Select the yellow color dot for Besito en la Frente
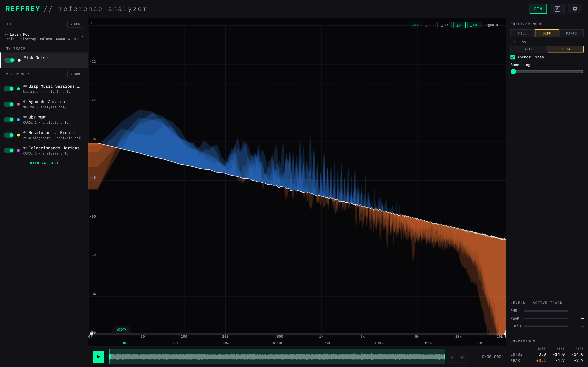Image resolution: width=588 pixels, height=367 pixels. [x=18, y=135]
